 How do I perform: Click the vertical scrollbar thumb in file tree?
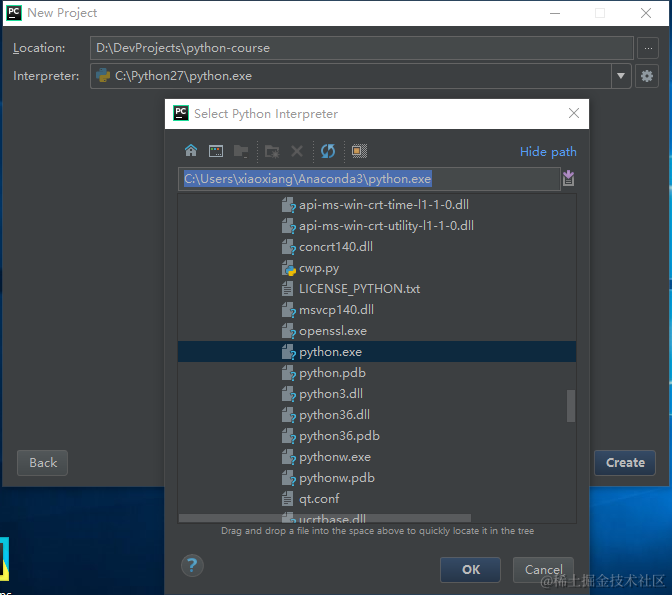coord(571,406)
